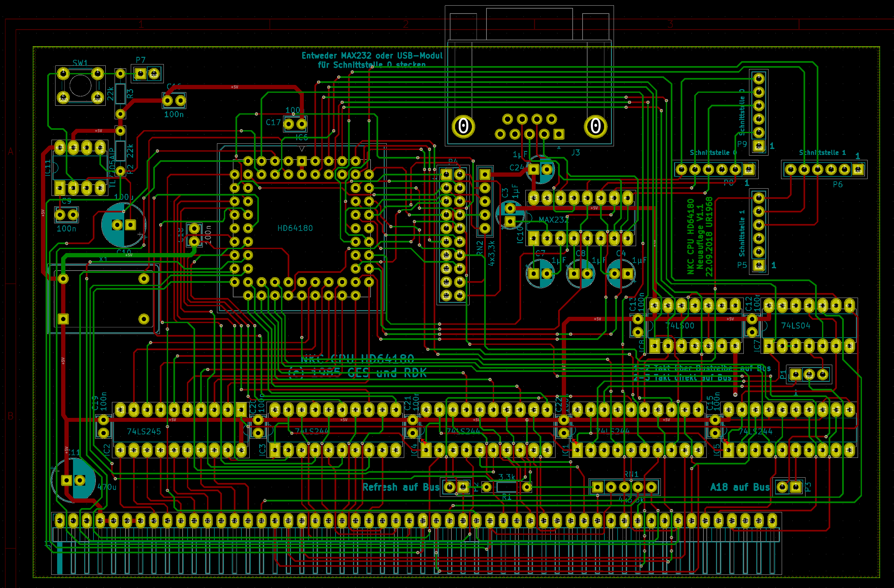This screenshot has width=894, height=588.
Task: Select jumper P3 next to A18 text
Action: coord(789,487)
